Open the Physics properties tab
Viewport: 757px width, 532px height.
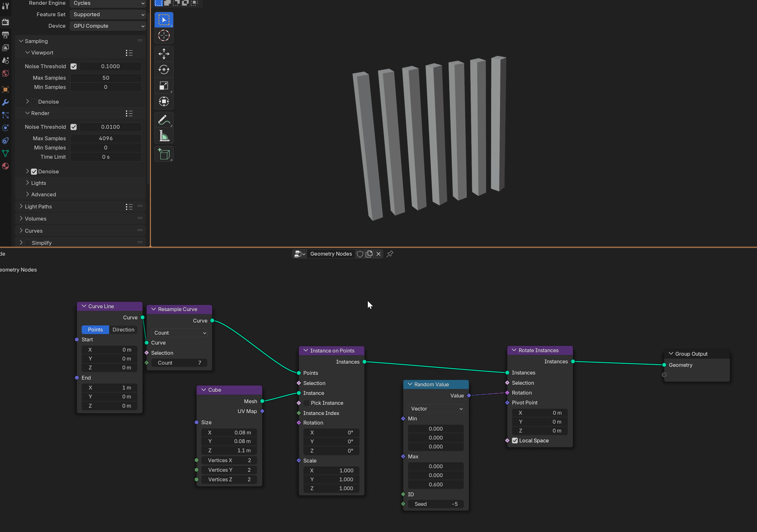coord(5,128)
